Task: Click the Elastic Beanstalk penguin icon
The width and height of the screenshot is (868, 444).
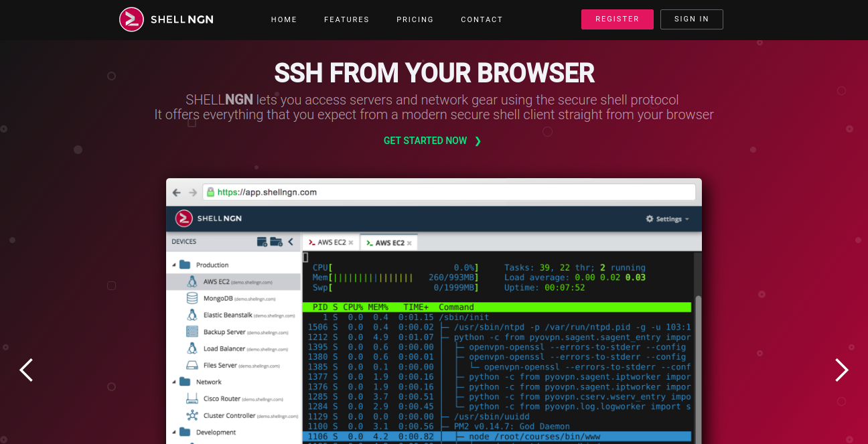Action: point(192,315)
